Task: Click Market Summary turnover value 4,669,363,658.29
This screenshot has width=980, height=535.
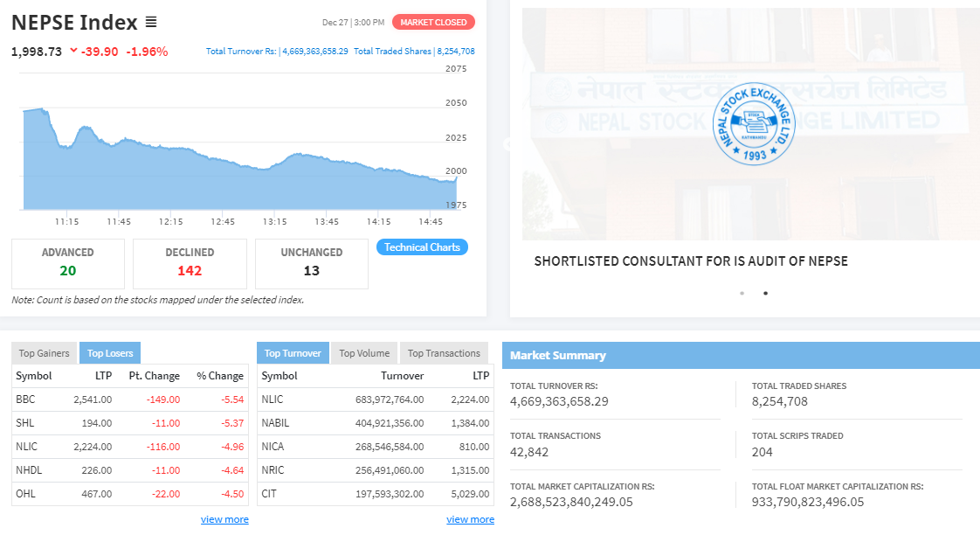Action: (559, 401)
